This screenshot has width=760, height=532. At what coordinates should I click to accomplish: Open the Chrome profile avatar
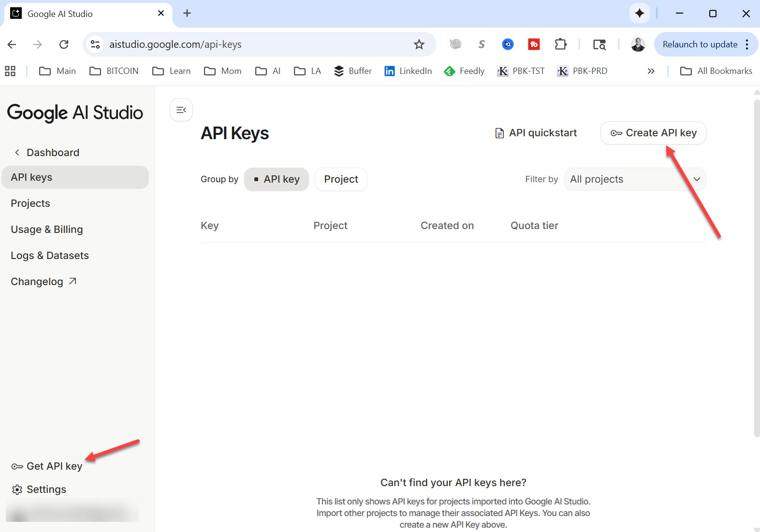638,44
